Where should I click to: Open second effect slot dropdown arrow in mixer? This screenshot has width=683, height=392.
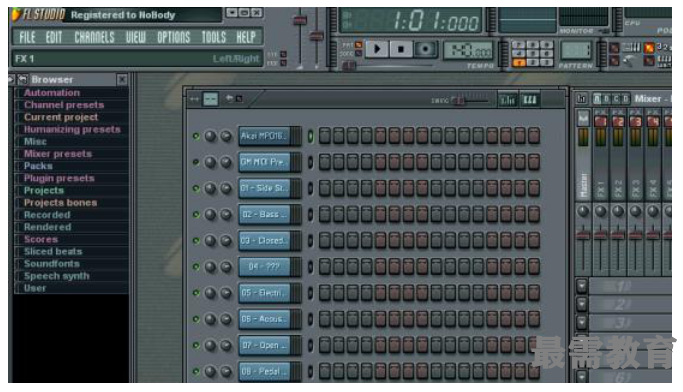(x=582, y=304)
